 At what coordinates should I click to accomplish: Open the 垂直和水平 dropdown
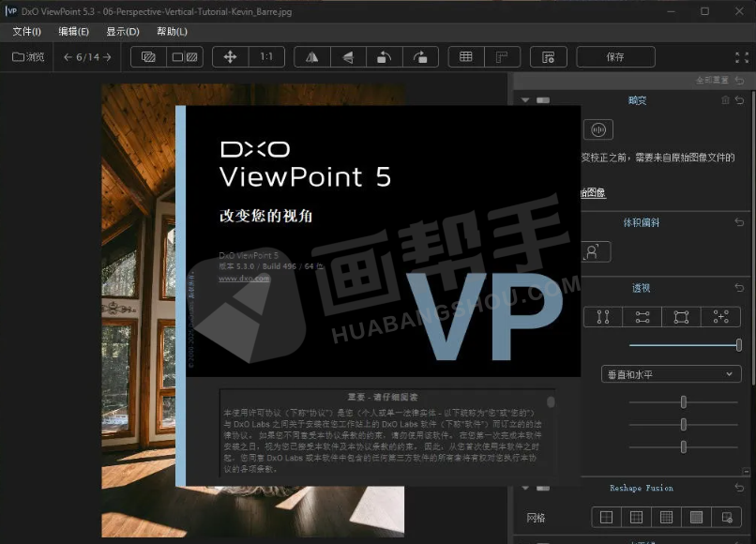672,374
